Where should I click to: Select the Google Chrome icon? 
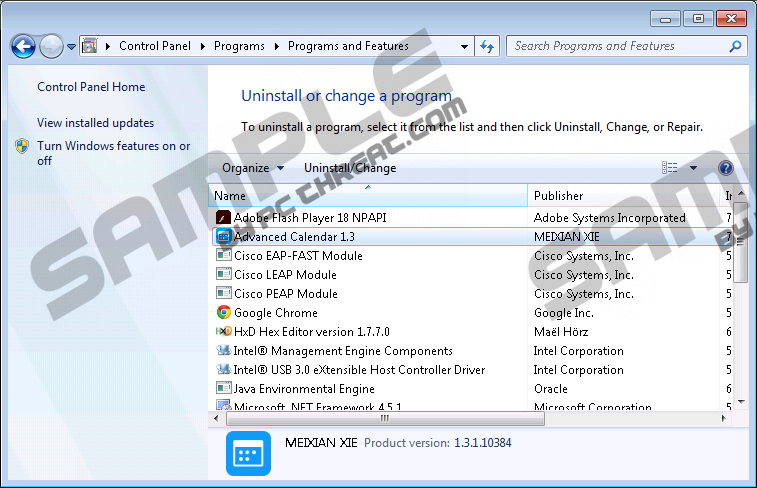click(x=224, y=312)
